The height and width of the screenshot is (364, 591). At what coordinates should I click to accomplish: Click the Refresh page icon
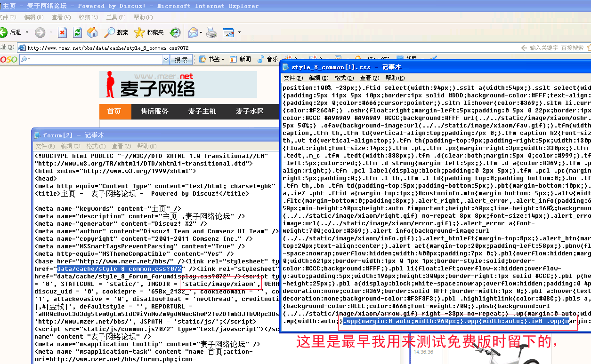[x=77, y=32]
